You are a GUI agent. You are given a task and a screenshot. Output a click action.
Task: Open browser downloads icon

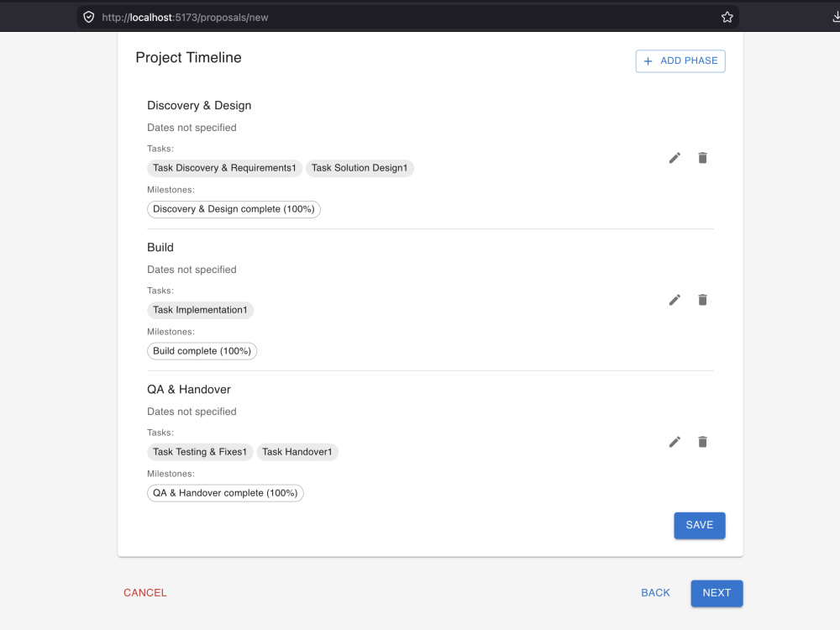(837, 17)
